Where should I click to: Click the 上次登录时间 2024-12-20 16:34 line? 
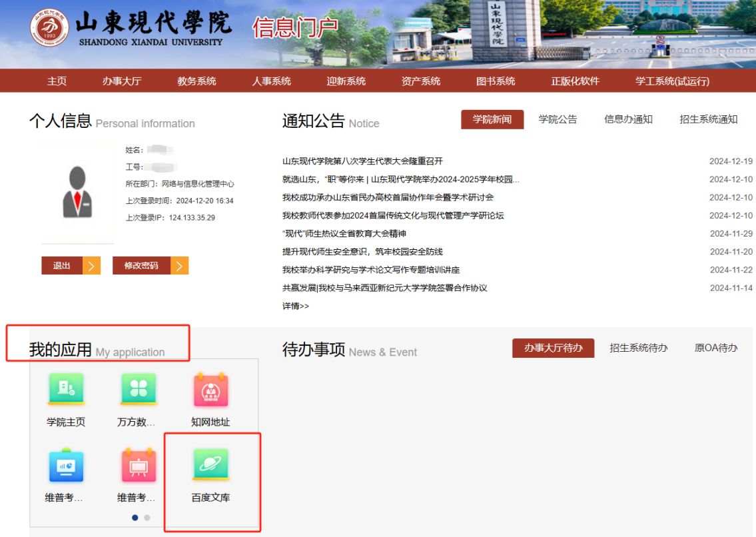[x=179, y=201]
